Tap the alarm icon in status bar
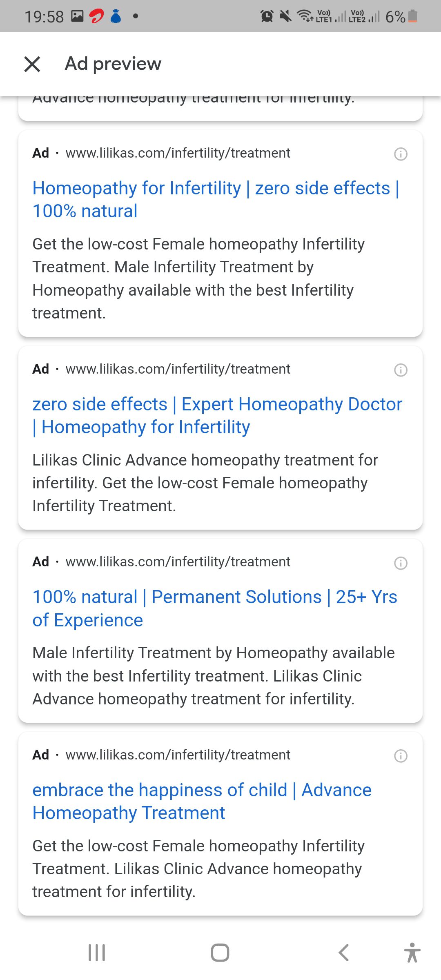Image resolution: width=441 pixels, height=980 pixels. pyautogui.click(x=267, y=16)
